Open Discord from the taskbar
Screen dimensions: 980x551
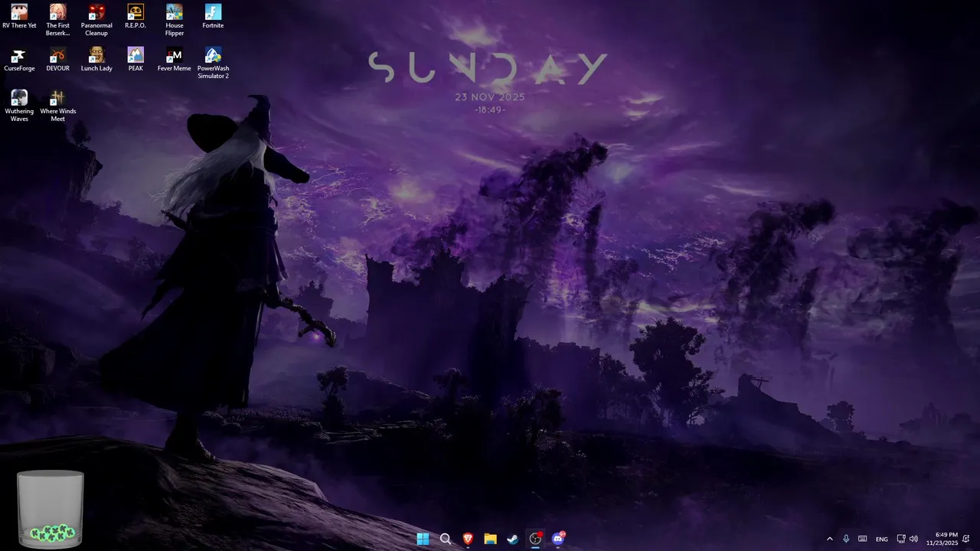tap(558, 539)
